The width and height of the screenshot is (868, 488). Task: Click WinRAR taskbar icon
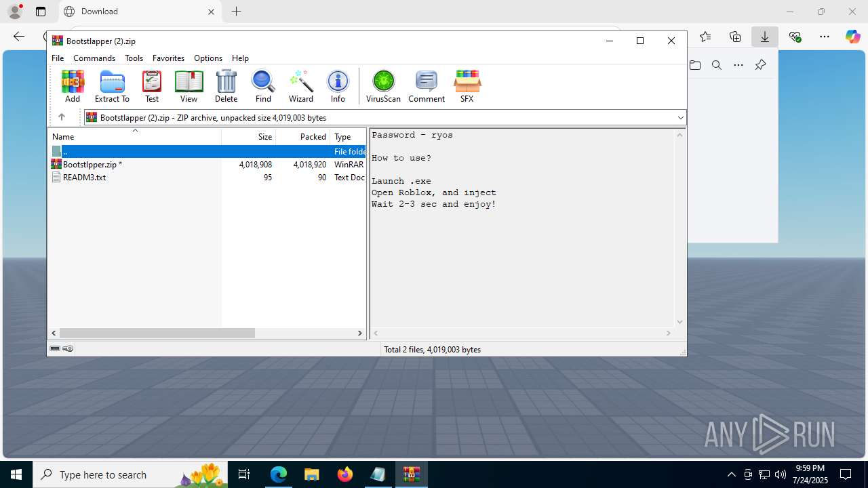[412, 474]
